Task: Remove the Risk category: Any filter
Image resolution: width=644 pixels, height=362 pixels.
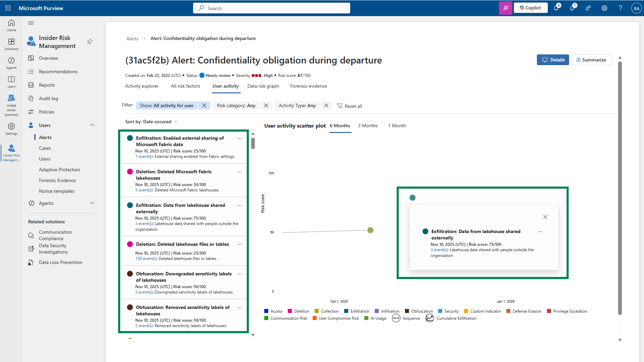Action: [x=266, y=105]
